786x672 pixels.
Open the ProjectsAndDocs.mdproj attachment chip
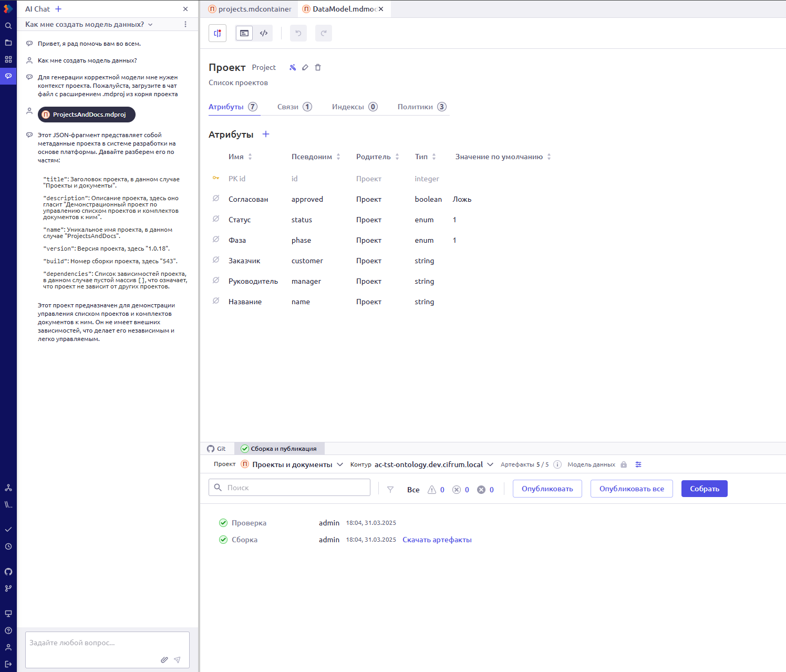tap(87, 115)
